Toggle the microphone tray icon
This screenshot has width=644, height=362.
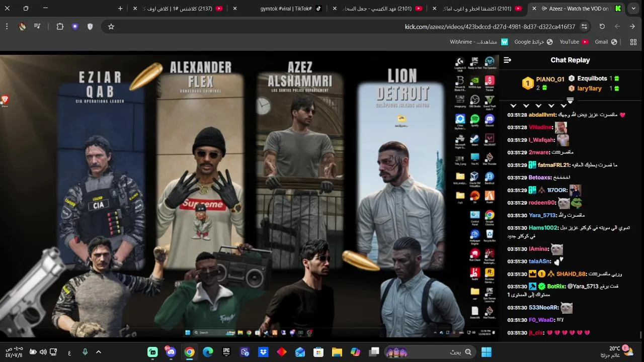pos(85,352)
